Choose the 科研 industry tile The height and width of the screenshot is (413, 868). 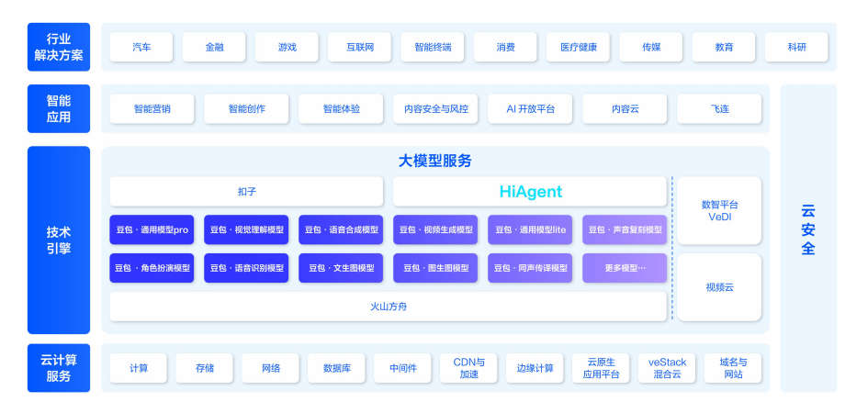tap(796, 47)
